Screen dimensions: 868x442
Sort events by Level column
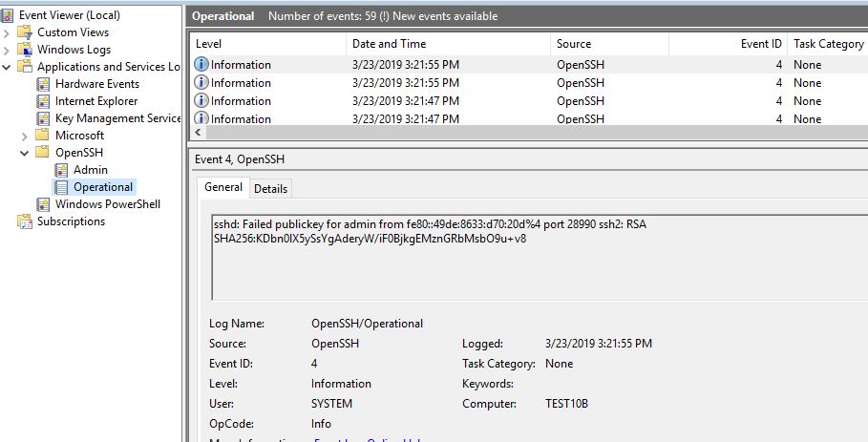pos(269,44)
